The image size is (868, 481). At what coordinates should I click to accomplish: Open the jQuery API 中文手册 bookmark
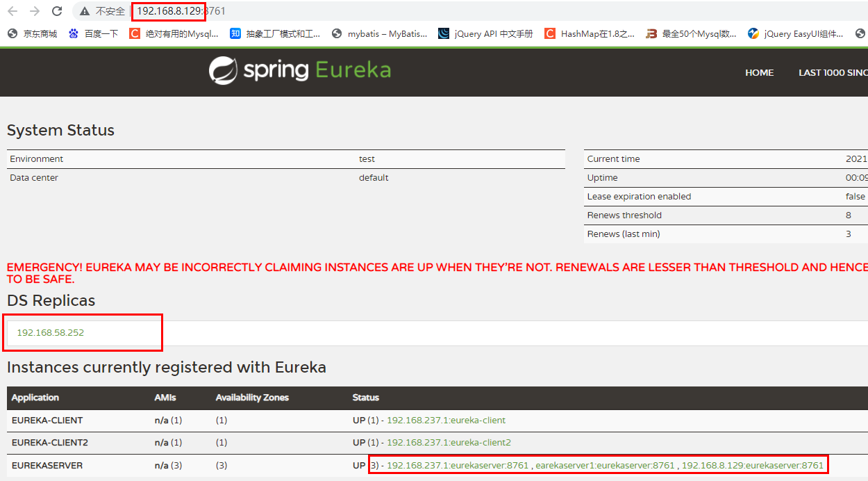coord(486,33)
